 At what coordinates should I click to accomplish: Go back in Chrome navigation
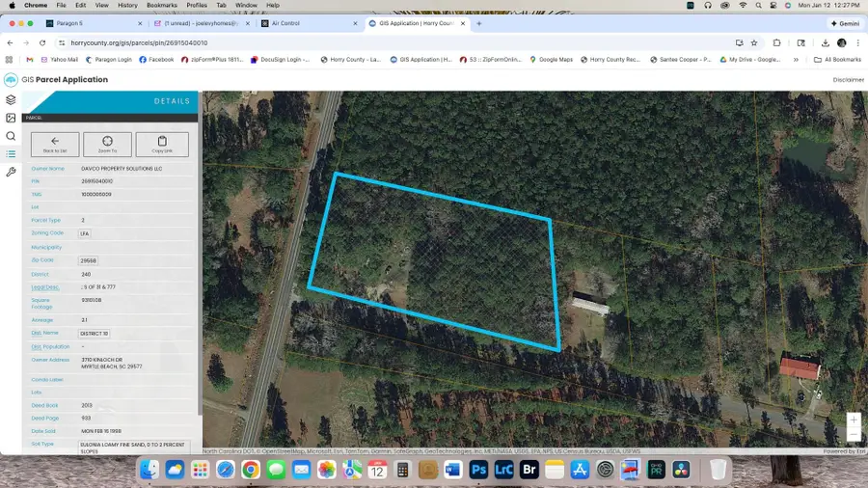[10, 42]
